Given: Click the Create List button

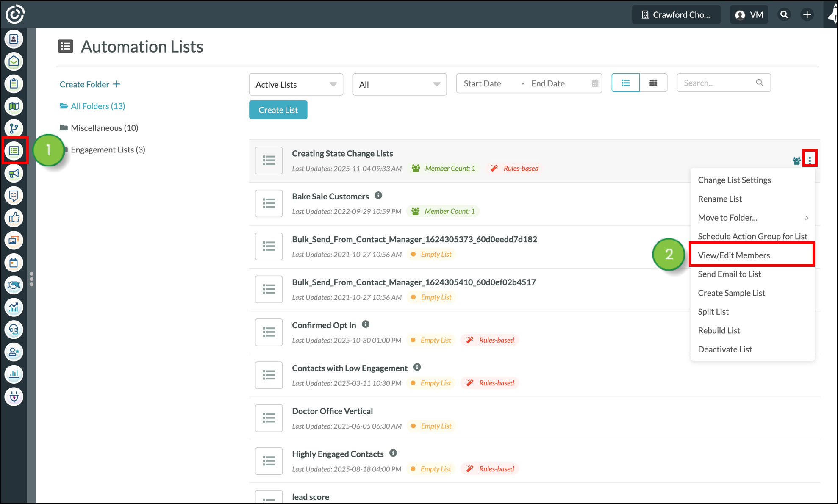Looking at the screenshot, I should pyautogui.click(x=278, y=110).
